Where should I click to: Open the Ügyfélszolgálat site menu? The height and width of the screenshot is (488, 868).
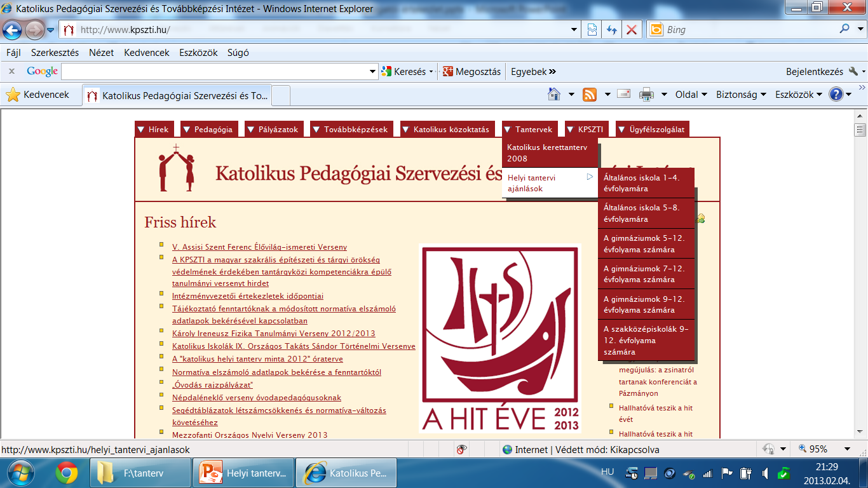point(652,129)
